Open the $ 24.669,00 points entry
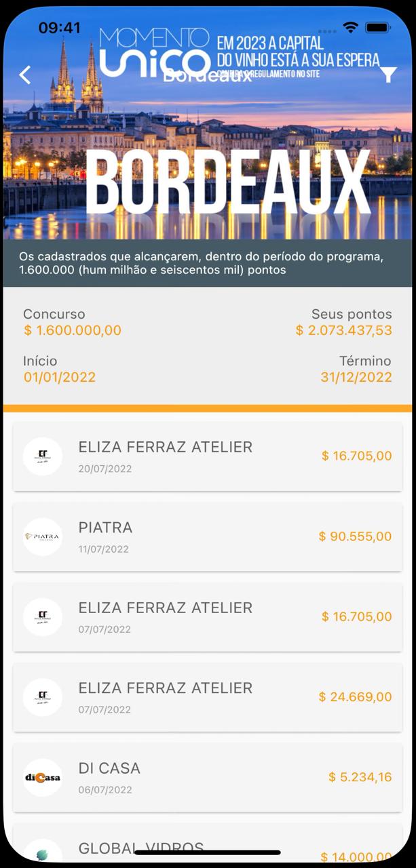Screen dimensions: 416x868 click(355, 696)
